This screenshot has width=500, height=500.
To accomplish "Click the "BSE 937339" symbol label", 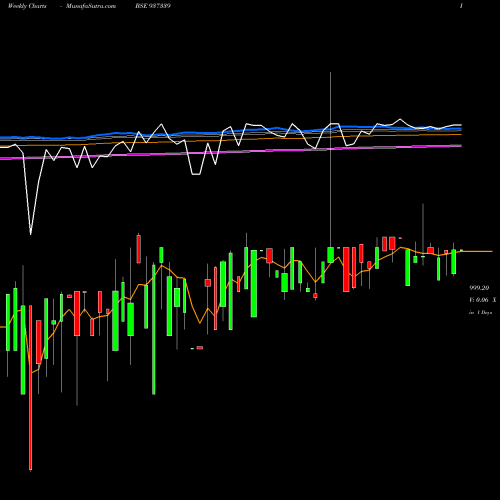I will (x=153, y=6).
